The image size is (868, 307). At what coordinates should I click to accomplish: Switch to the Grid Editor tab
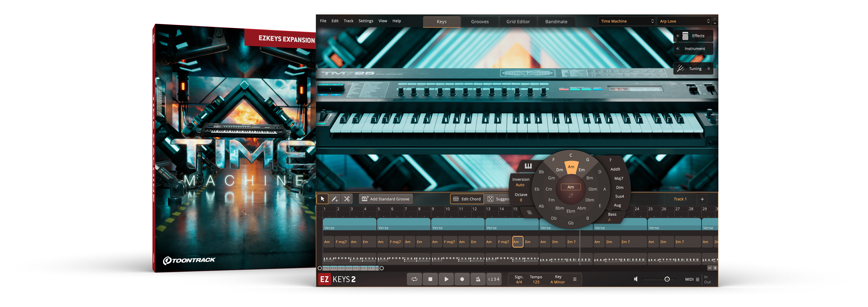tap(518, 22)
